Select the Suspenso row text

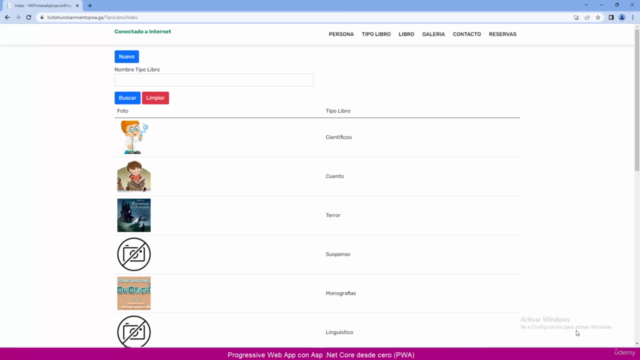[338, 254]
